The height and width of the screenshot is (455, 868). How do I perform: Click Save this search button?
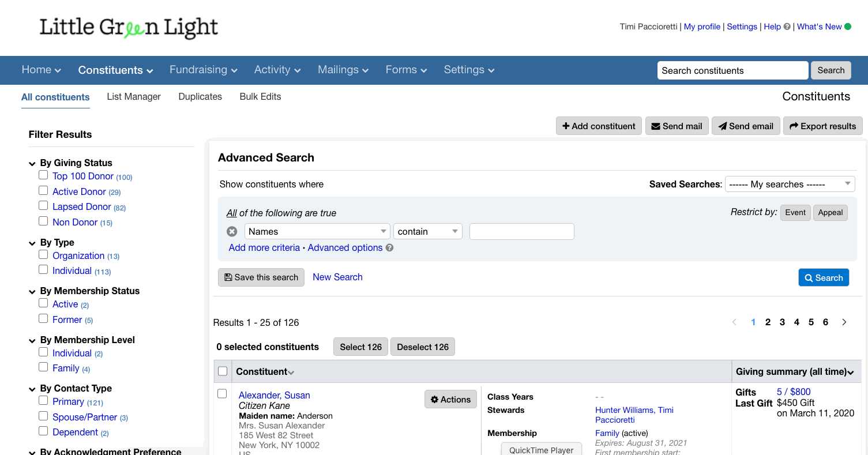[x=261, y=277]
